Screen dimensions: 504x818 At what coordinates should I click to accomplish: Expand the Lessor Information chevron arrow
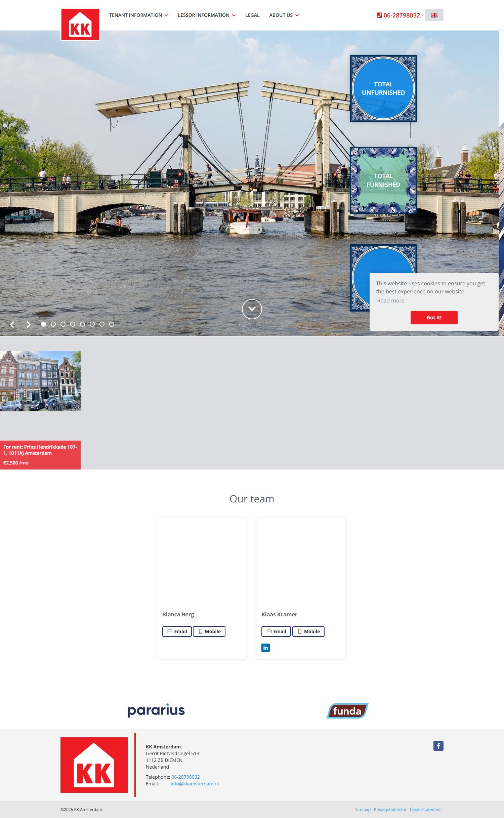(x=234, y=15)
